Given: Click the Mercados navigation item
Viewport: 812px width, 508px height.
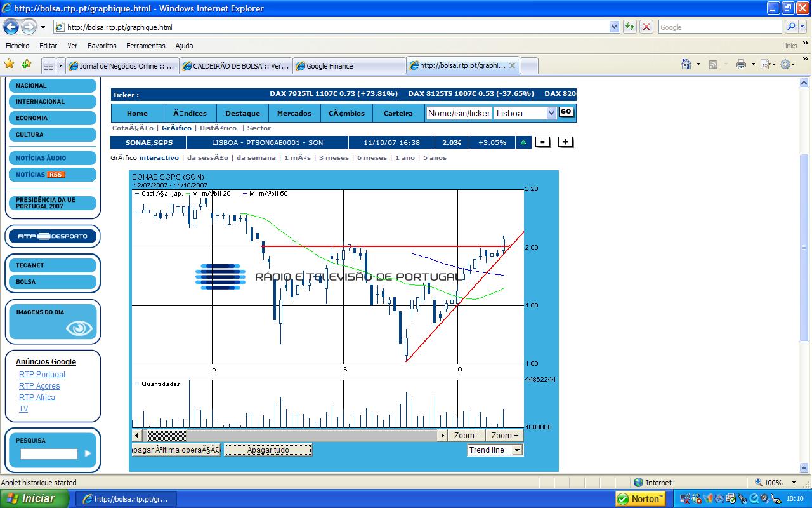Looking at the screenshot, I should tap(294, 113).
